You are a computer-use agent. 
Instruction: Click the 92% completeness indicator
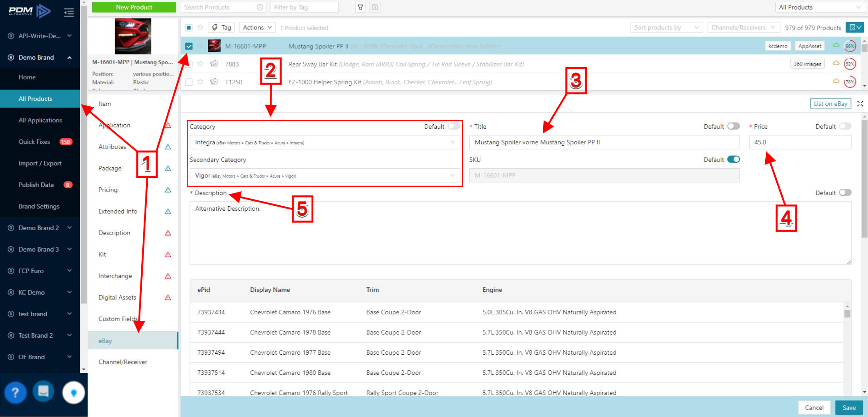pyautogui.click(x=850, y=64)
